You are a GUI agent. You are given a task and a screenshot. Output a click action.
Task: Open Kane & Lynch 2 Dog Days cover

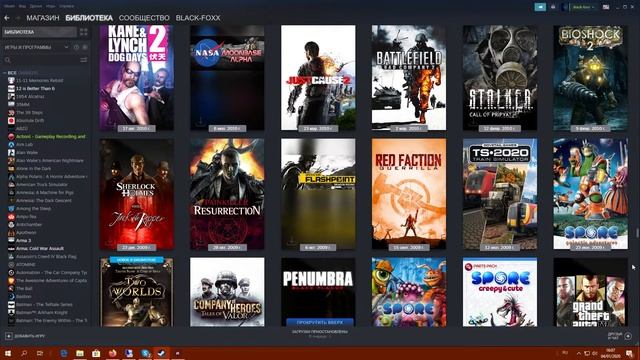137,78
